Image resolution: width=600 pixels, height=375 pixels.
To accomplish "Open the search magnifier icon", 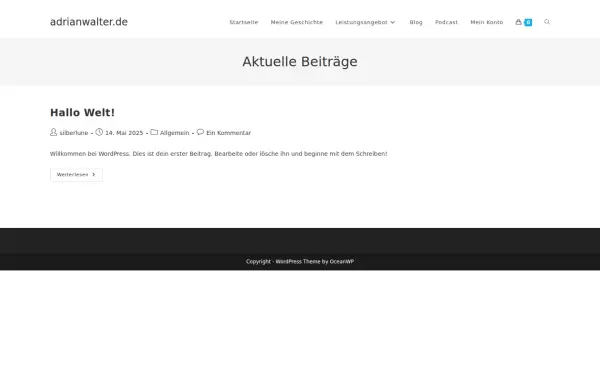I will 547,22.
